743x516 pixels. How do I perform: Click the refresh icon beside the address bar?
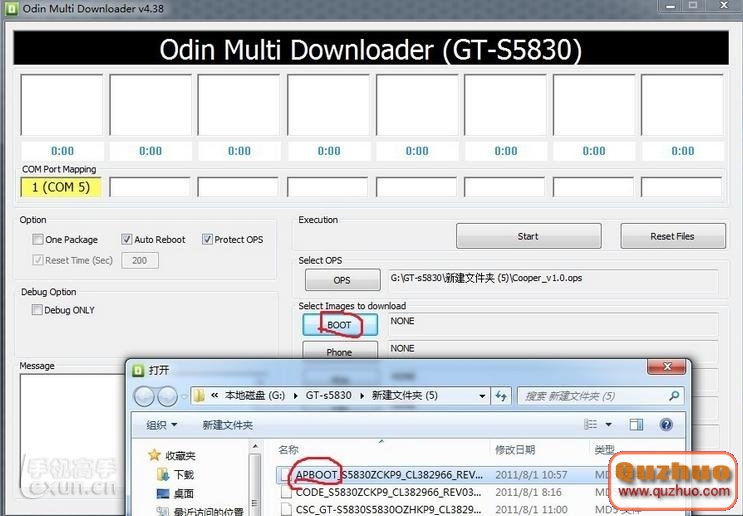[x=501, y=396]
